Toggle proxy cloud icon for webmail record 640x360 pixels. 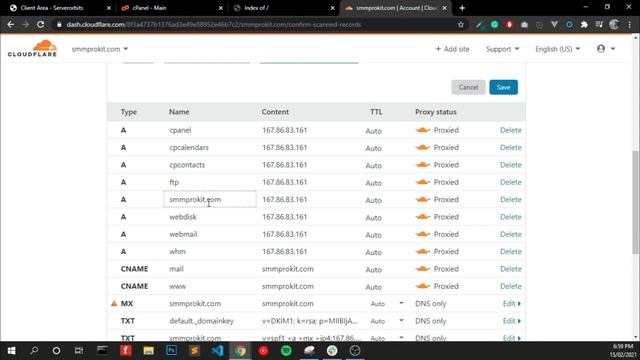click(423, 234)
